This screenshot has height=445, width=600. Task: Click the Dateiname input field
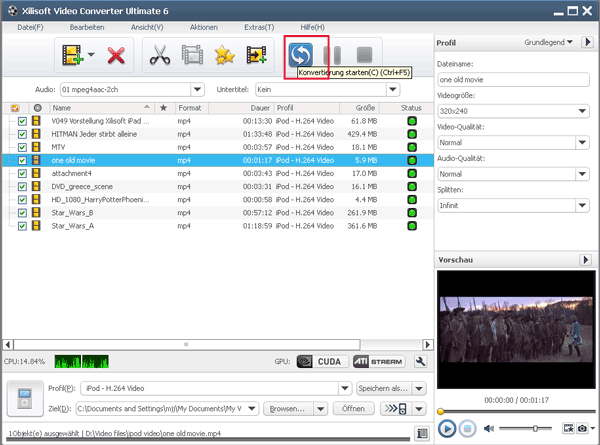click(x=513, y=80)
